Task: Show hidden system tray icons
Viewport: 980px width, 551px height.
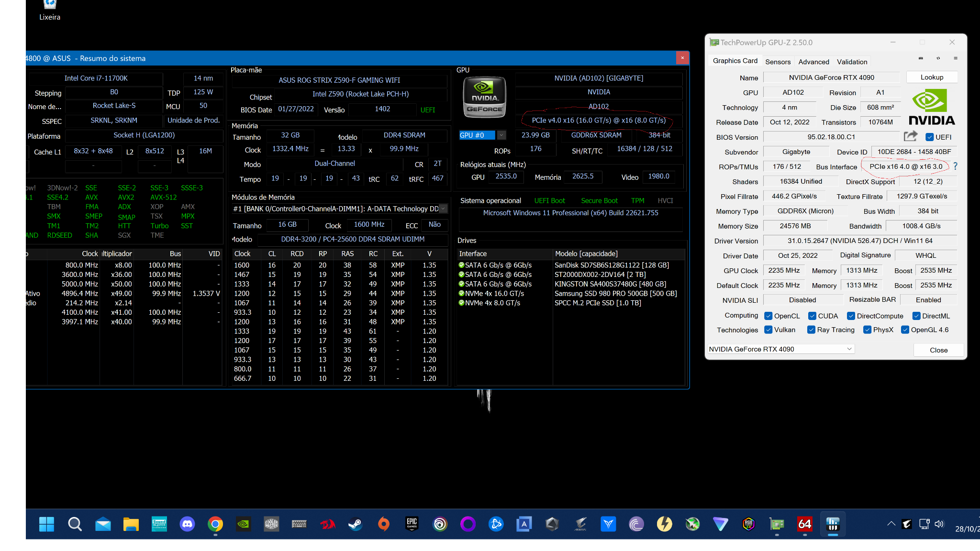Action: click(x=891, y=524)
